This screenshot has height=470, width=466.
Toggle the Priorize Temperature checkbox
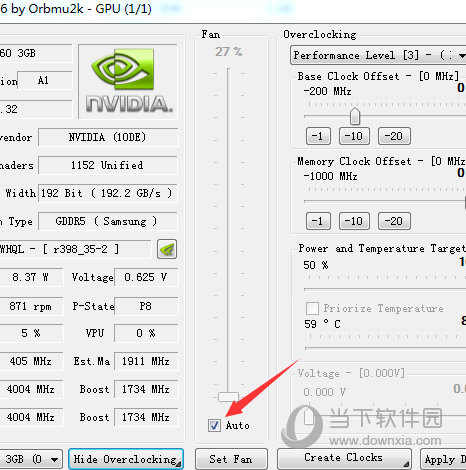[x=312, y=308]
